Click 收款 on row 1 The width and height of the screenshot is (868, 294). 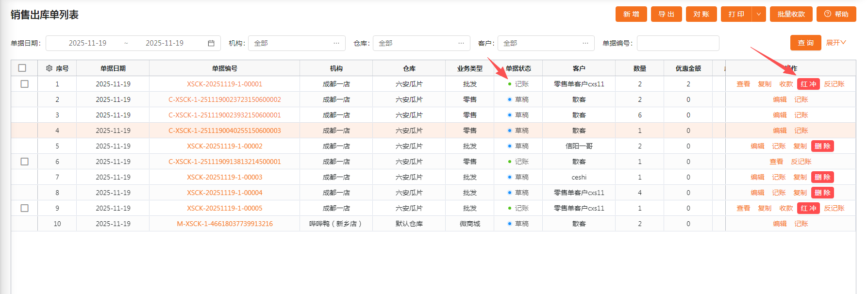(x=786, y=84)
